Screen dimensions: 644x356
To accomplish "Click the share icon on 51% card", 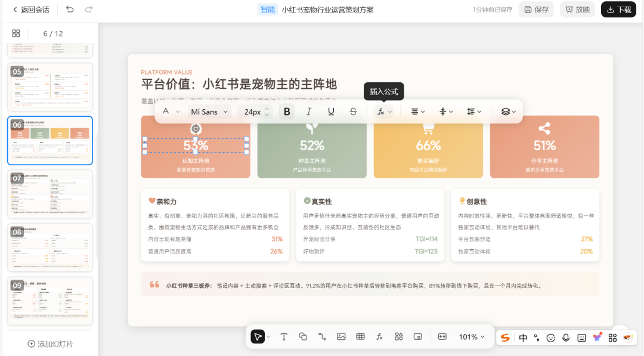I will coord(544,129).
